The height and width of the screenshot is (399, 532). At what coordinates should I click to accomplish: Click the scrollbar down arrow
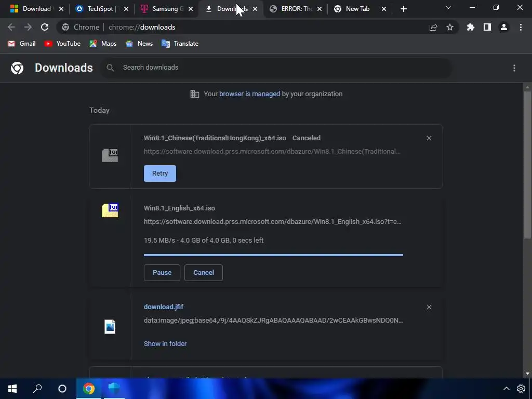tap(527, 374)
